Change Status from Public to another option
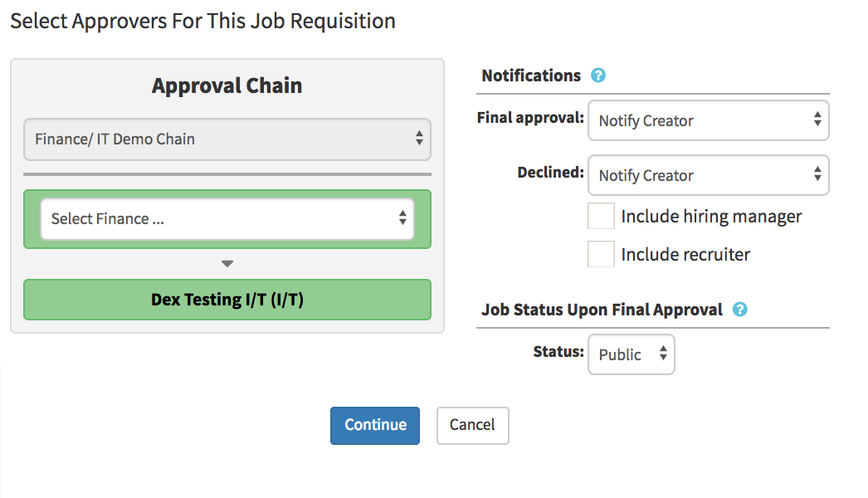 coord(631,354)
